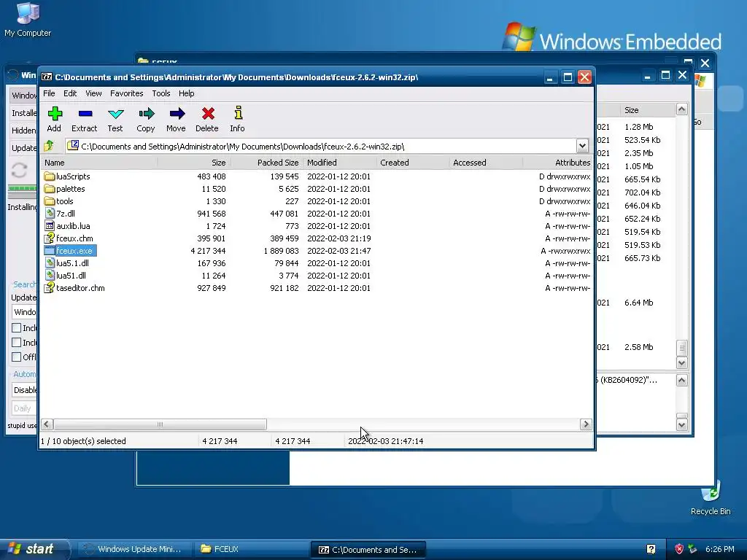Image resolution: width=747 pixels, height=560 pixels.
Task: Click the Extract toolbar icon
Action: (85, 113)
